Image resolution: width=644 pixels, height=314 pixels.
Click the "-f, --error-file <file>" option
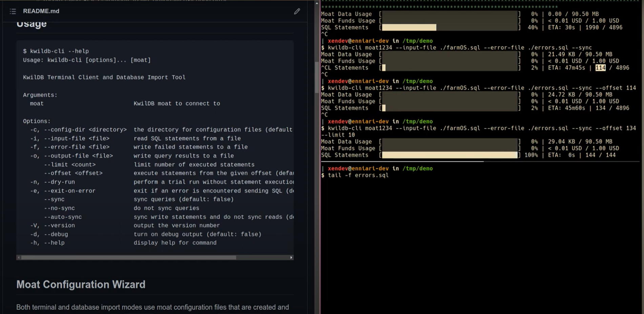tap(70, 147)
